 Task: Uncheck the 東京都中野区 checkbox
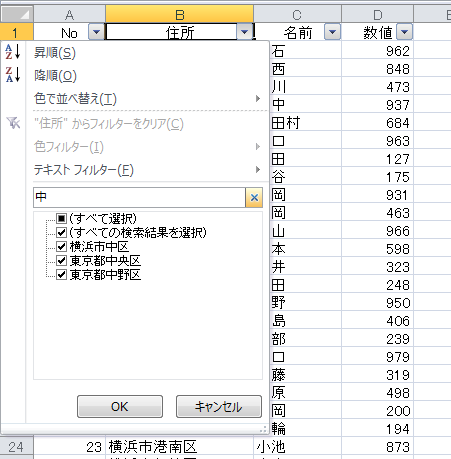(61, 275)
